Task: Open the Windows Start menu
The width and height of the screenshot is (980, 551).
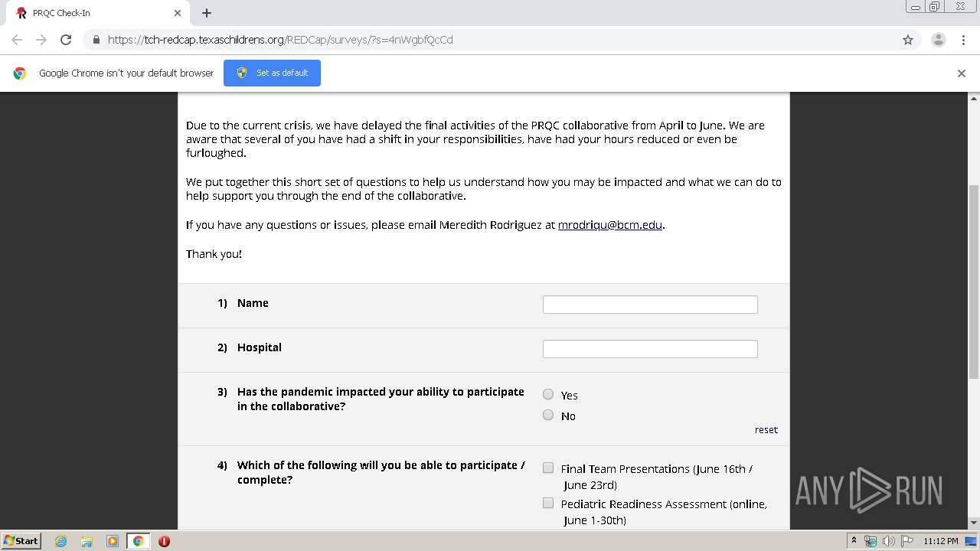Action: (21, 541)
